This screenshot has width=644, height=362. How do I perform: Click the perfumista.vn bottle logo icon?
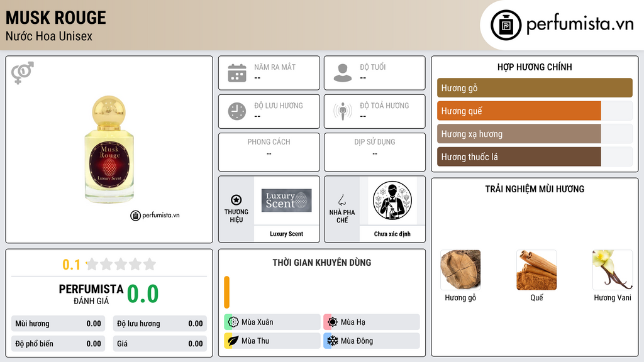tap(506, 25)
